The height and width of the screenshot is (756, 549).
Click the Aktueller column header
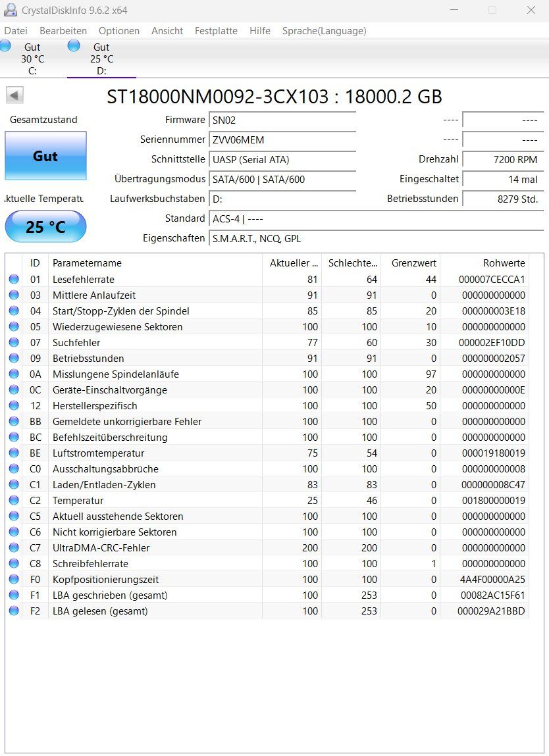tap(292, 263)
